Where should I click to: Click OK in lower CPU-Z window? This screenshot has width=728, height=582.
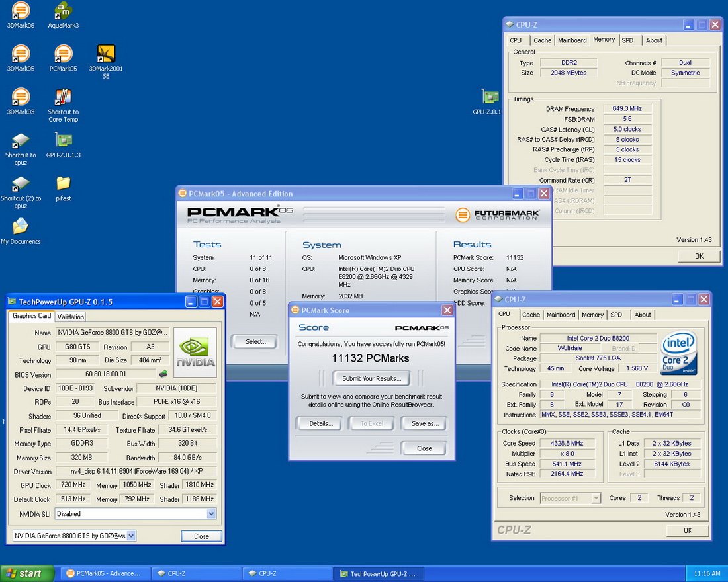[688, 530]
